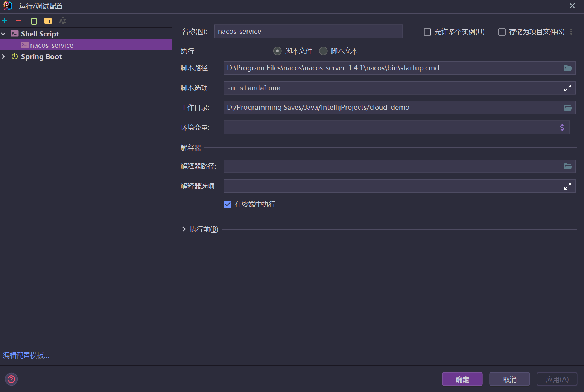The height and width of the screenshot is (392, 584).
Task: Select nacos-service configuration in the tree
Action: [86, 45]
